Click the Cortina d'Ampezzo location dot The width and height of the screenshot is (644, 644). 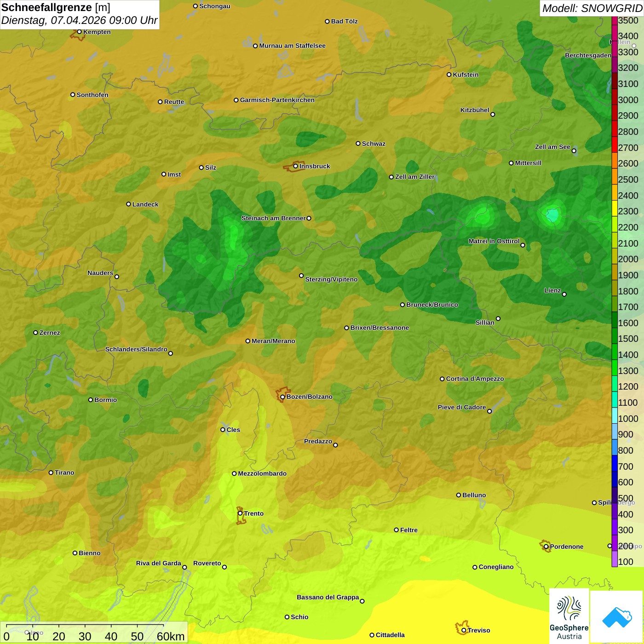(x=442, y=379)
